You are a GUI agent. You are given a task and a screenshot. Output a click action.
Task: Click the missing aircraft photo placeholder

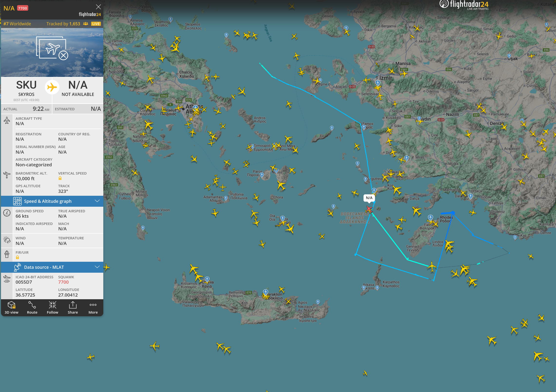[x=52, y=48]
